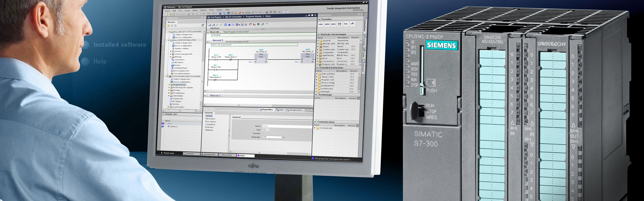Select Recipes in project tree
This screenshot has width=644, height=201.
176,65
